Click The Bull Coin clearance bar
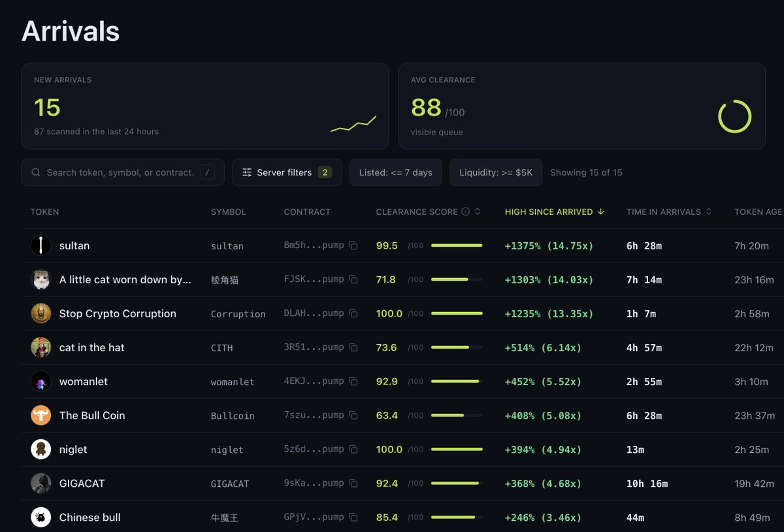This screenshot has height=532, width=784. click(x=457, y=415)
